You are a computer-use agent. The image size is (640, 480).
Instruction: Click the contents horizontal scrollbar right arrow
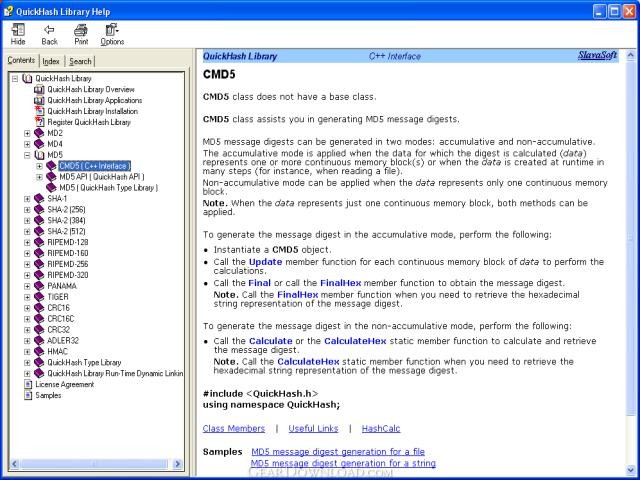tap(177, 464)
